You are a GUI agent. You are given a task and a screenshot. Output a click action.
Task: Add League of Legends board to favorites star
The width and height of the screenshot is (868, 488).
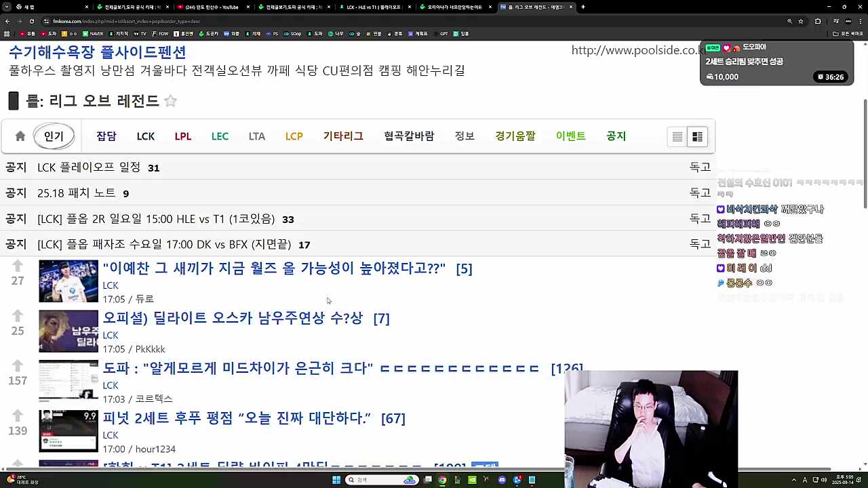pos(171,101)
